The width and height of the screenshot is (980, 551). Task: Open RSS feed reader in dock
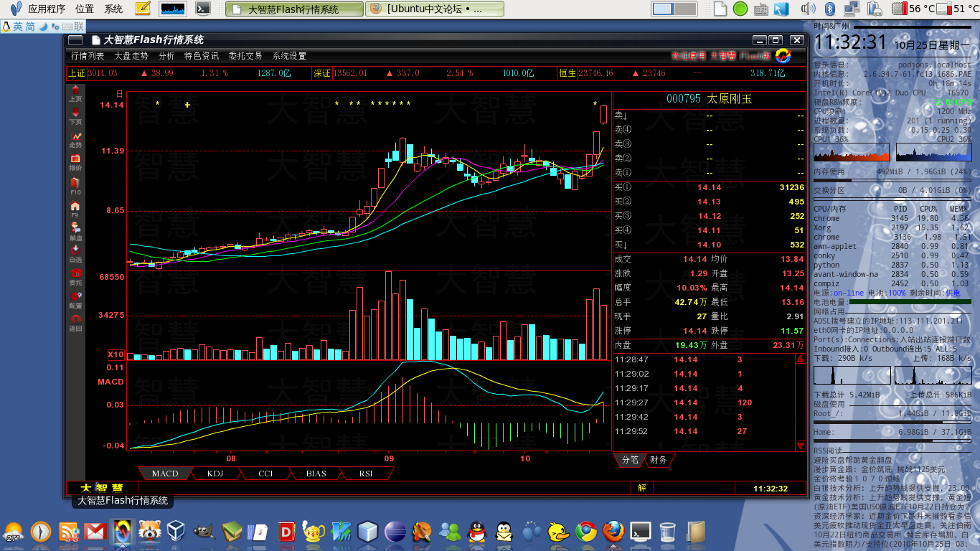pyautogui.click(x=69, y=532)
